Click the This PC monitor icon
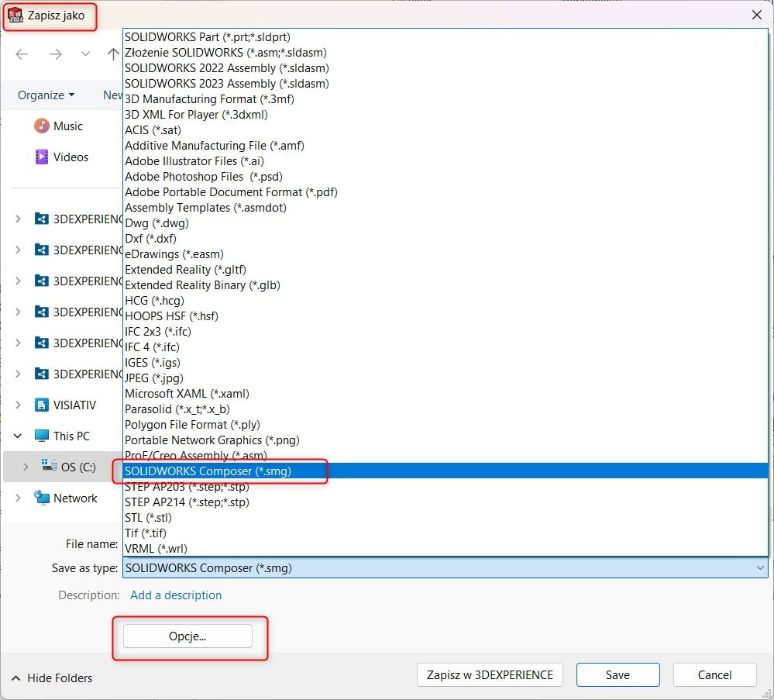 point(42,436)
